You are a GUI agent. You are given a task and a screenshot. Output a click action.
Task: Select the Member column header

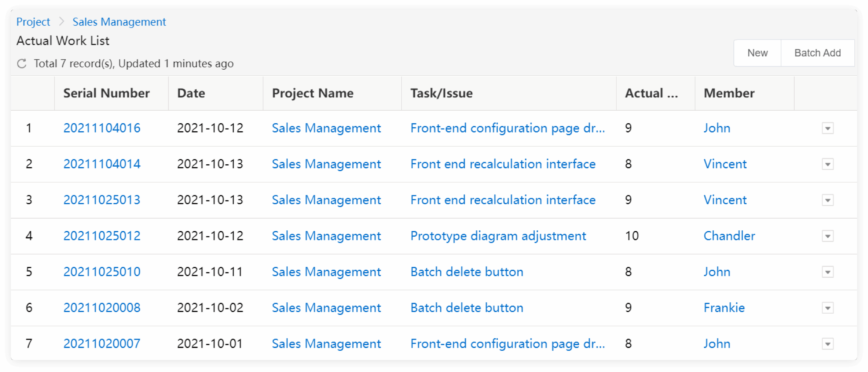pyautogui.click(x=729, y=93)
